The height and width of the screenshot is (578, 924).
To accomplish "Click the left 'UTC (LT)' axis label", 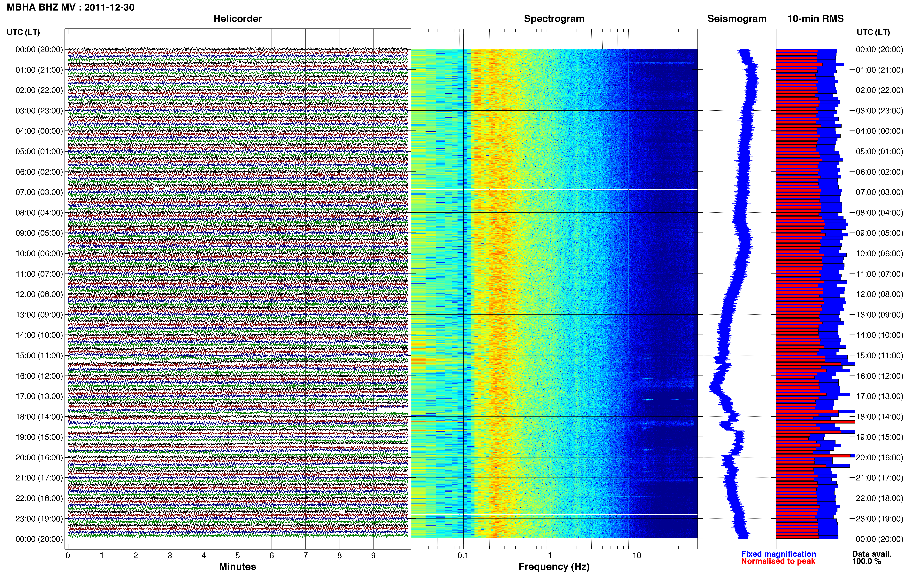I will click(x=23, y=32).
